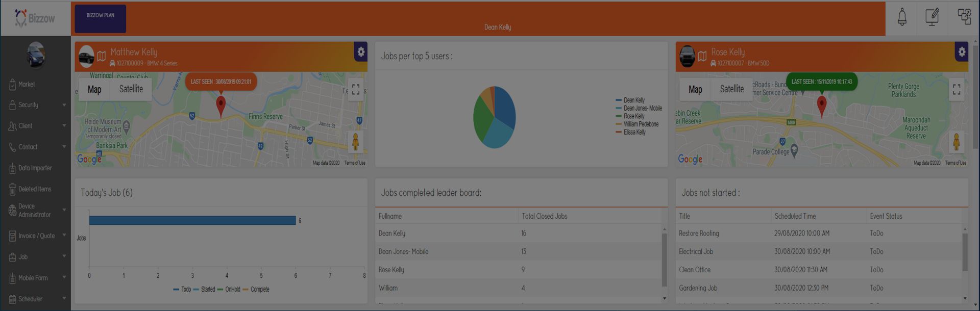Expand the Contact menu arrow
Viewport: 980px width, 311px height.
click(x=64, y=147)
